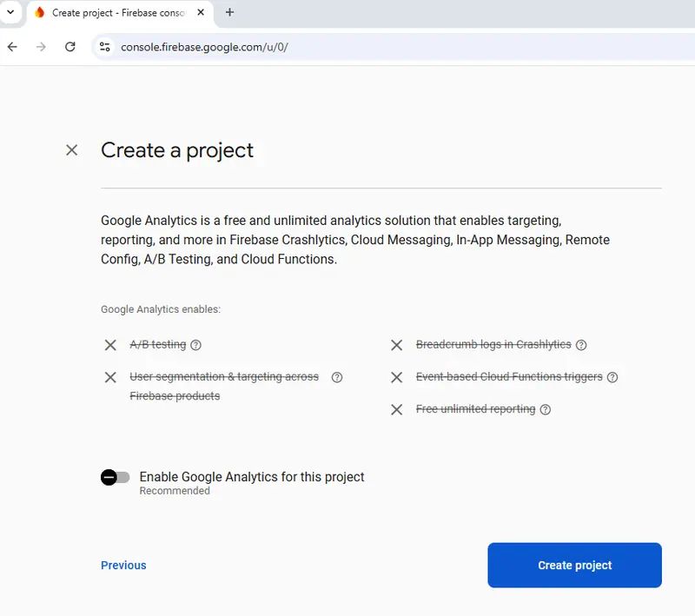695x616 pixels.
Task: Expand the browser tab search dropdown
Action: pos(10,12)
